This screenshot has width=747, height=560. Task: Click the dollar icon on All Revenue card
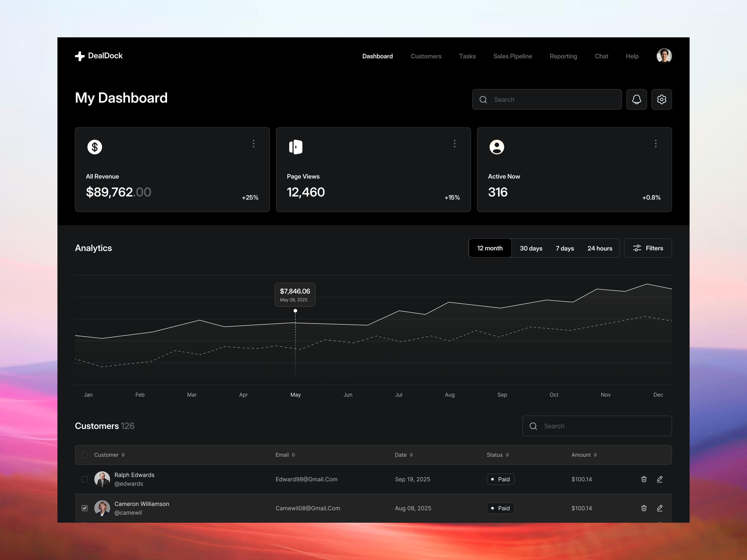click(x=95, y=147)
